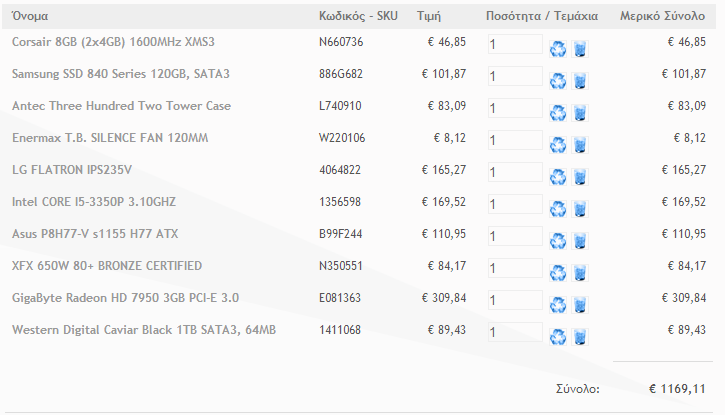Refresh the LG FLATRON IPS235V quantity
Screen dimensions: 725x415
[x=558, y=177]
